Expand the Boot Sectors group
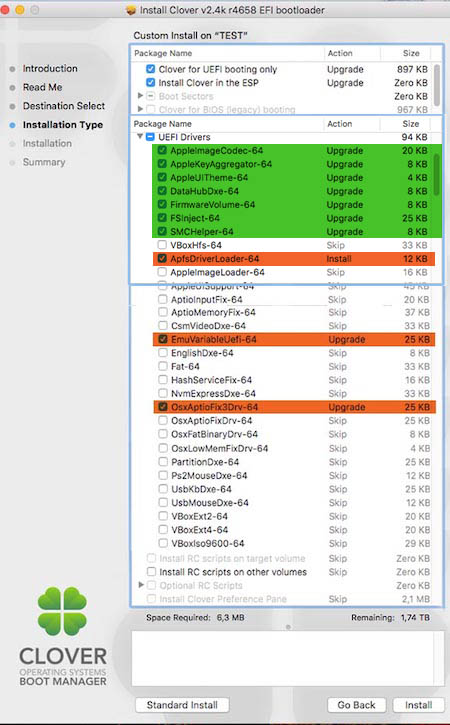This screenshot has width=450, height=725. point(140,96)
